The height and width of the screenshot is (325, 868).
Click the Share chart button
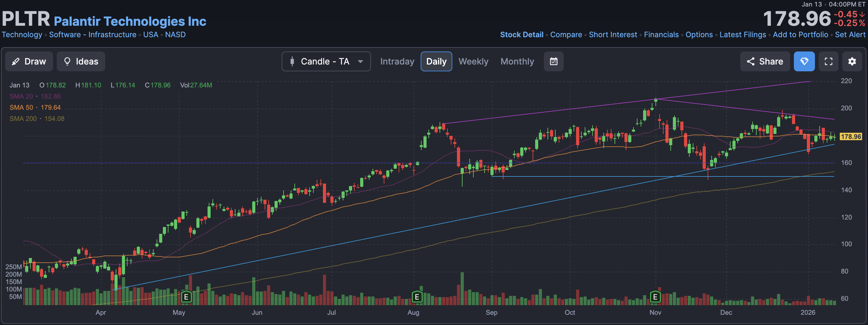[x=765, y=61]
